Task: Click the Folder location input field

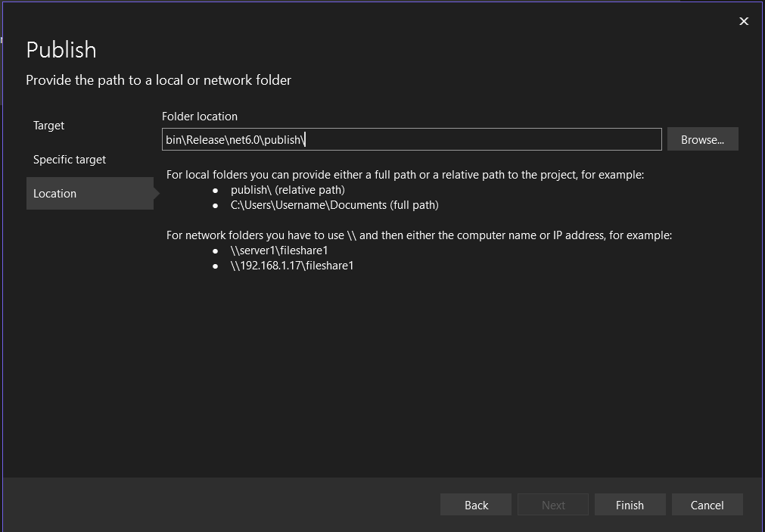Action: click(x=412, y=139)
